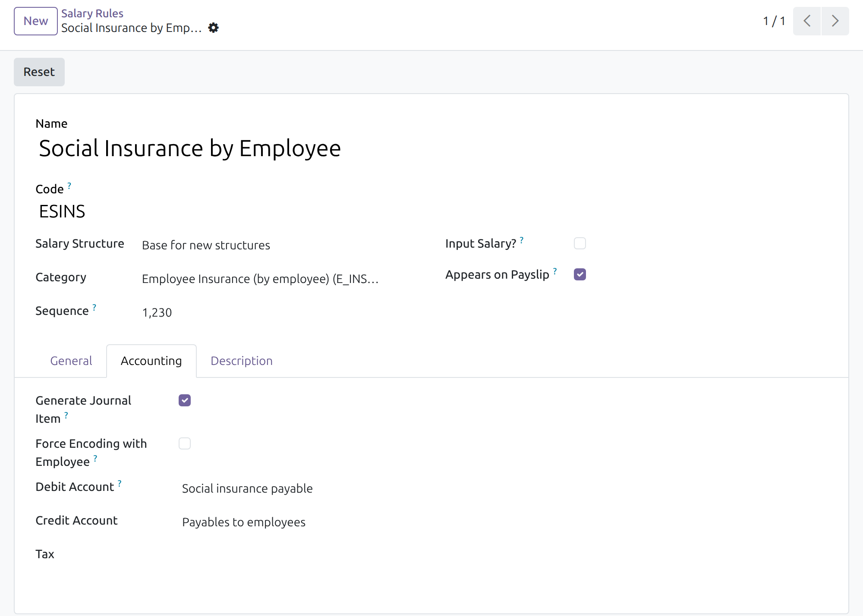Go to next record arrow
The height and width of the screenshot is (616, 863).
pyautogui.click(x=835, y=21)
